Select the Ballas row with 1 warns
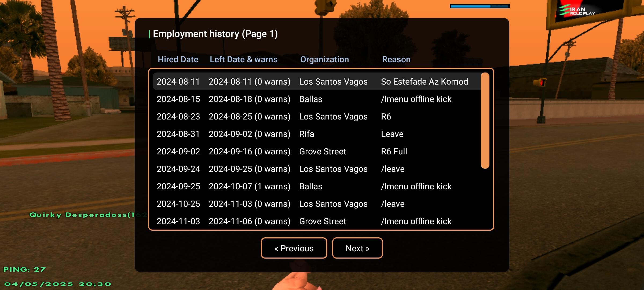Image resolution: width=644 pixels, height=290 pixels. 317,186
